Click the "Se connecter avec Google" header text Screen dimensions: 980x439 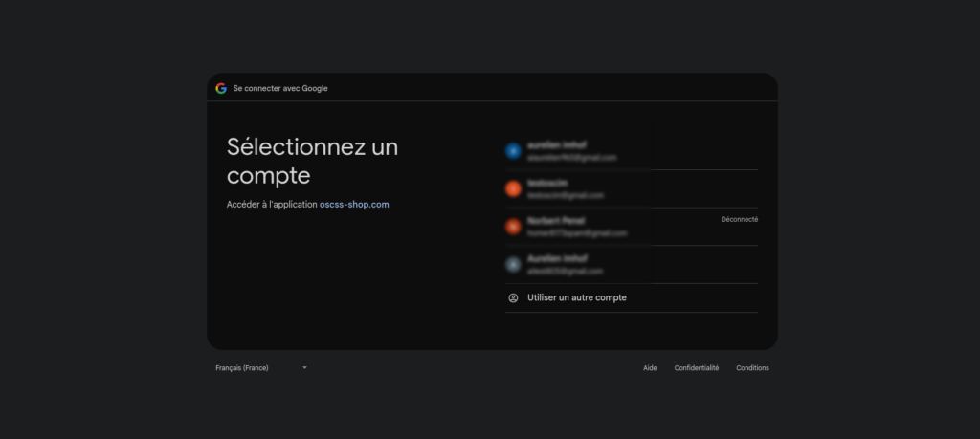280,88
